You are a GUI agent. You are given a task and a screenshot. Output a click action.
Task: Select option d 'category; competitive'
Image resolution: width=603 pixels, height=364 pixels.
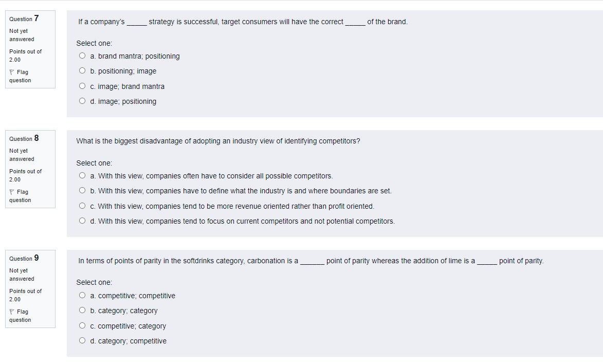point(82,340)
